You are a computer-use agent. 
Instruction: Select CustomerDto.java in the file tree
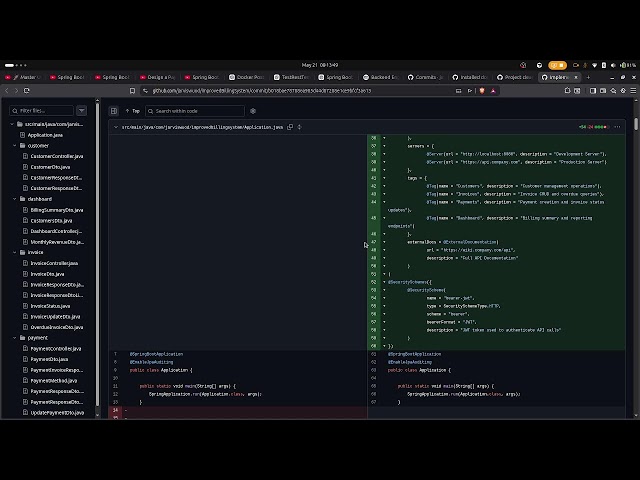point(50,167)
